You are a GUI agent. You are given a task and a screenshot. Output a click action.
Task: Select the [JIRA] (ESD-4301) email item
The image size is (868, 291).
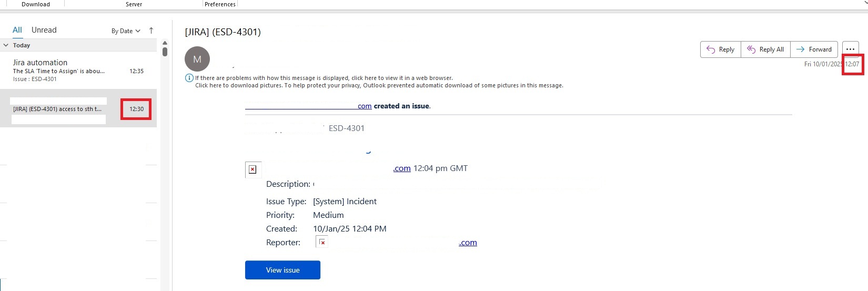coord(78,108)
